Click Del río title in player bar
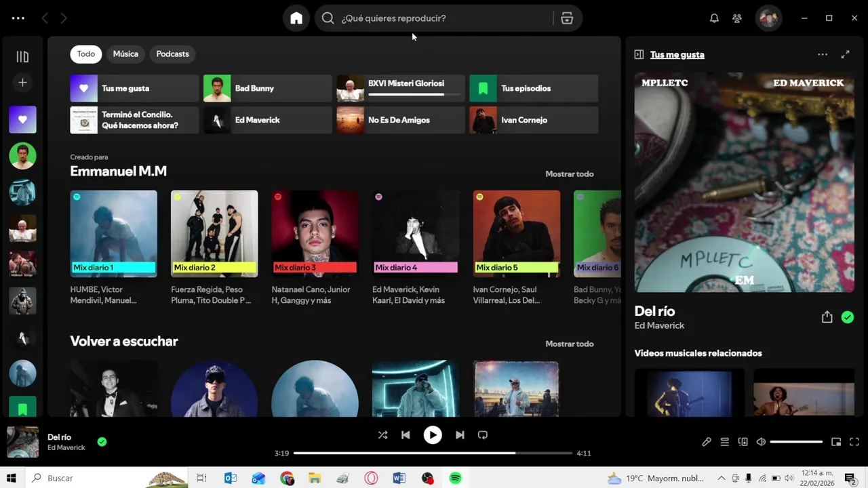The width and height of the screenshot is (868, 488). (59, 437)
